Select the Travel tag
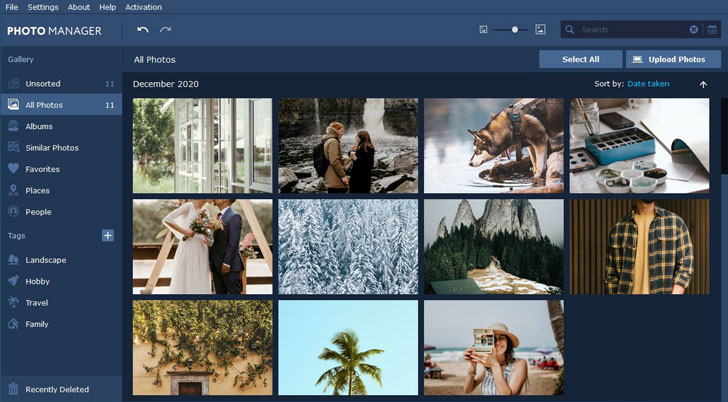The width and height of the screenshot is (728, 402). tap(61, 303)
